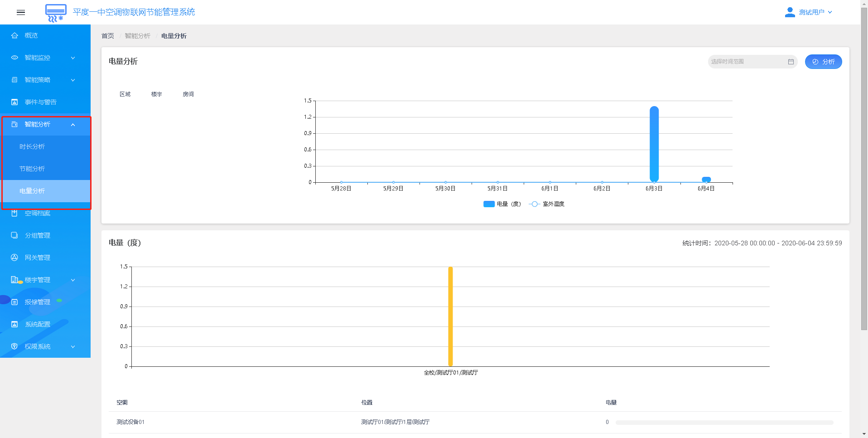Viewport: 868px width, 438px height.
Task: Open the 测试用户 dropdown arrow
Action: click(x=830, y=12)
